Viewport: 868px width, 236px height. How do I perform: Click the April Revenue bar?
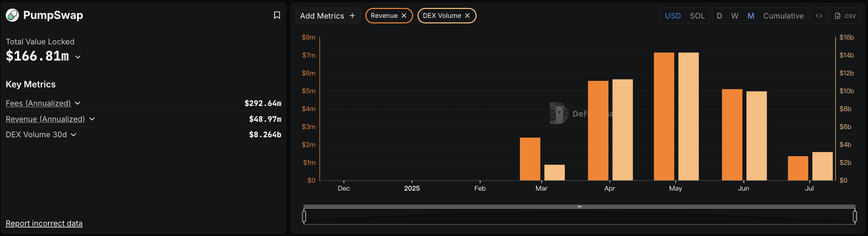click(x=598, y=130)
